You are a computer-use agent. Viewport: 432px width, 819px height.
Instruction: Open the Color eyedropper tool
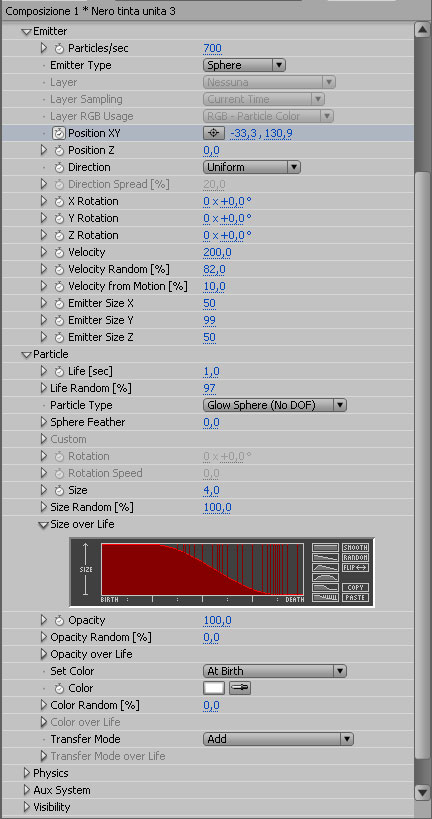click(240, 688)
